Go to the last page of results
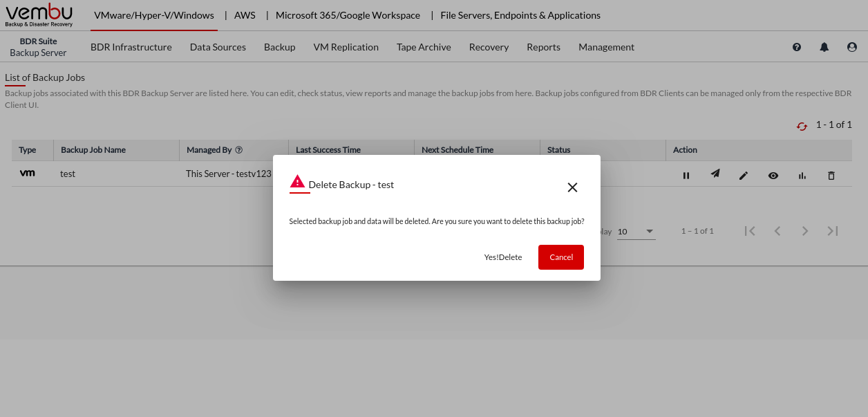The height and width of the screenshot is (417, 868). [x=833, y=231]
